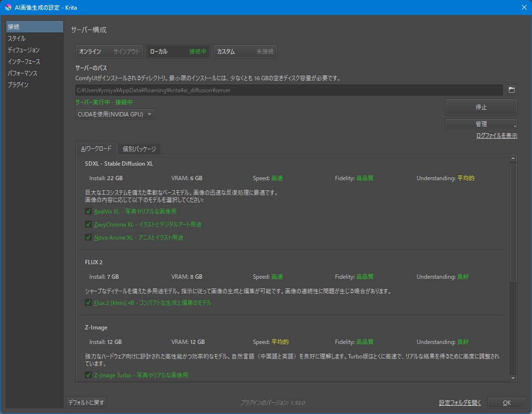
Task: Open the 管理 dropdown button
Action: coord(481,124)
